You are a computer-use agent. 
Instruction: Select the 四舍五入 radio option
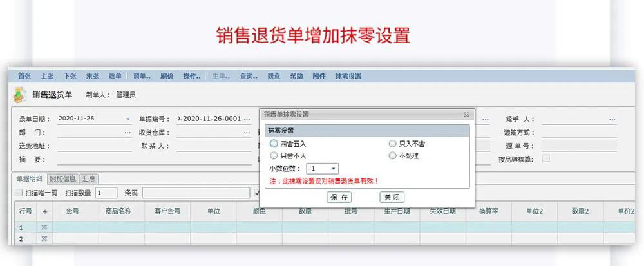(x=274, y=144)
